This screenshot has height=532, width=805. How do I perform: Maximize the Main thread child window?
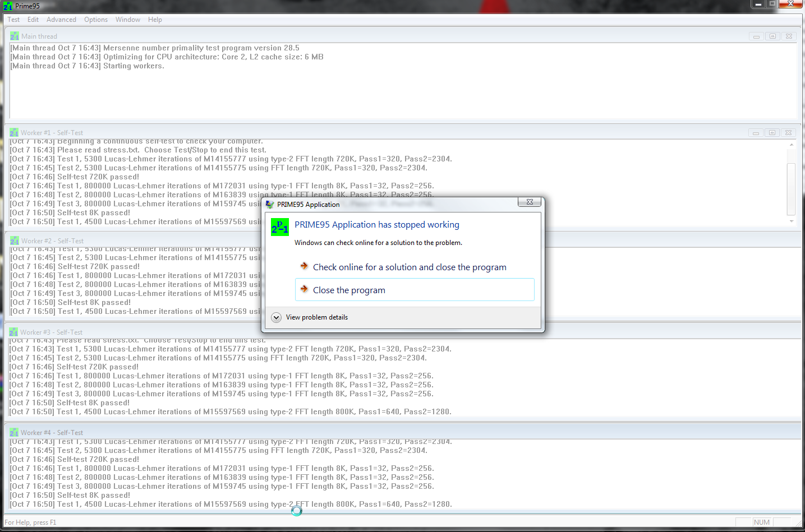[772, 36]
